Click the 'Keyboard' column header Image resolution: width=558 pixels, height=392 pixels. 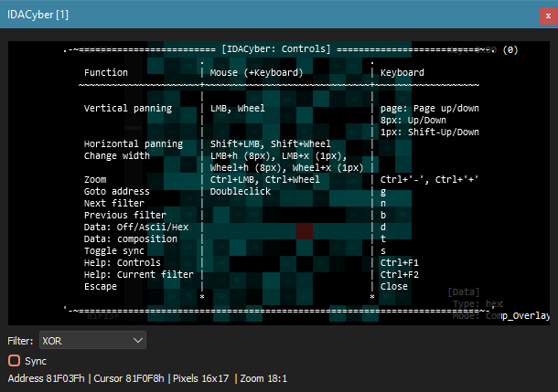[402, 73]
